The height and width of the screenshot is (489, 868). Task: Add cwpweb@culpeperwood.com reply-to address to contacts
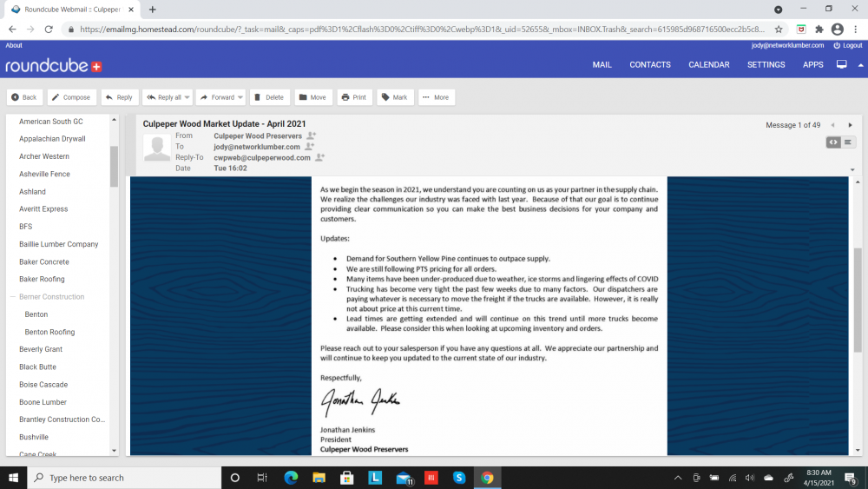pos(320,157)
